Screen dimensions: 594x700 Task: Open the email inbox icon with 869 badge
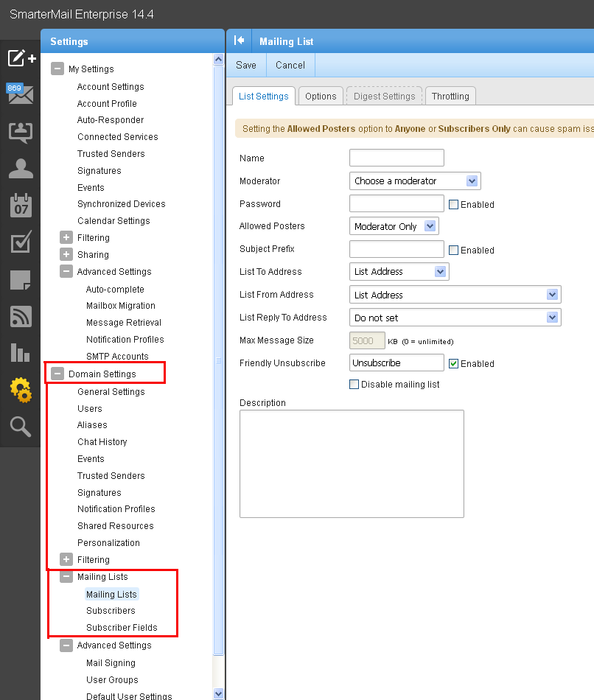coord(20,94)
